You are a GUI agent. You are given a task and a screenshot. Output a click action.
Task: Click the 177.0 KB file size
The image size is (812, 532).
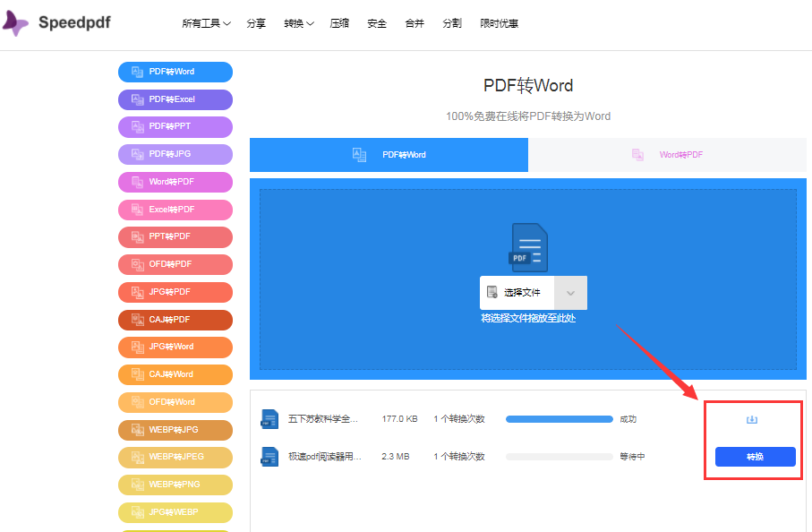click(x=399, y=419)
